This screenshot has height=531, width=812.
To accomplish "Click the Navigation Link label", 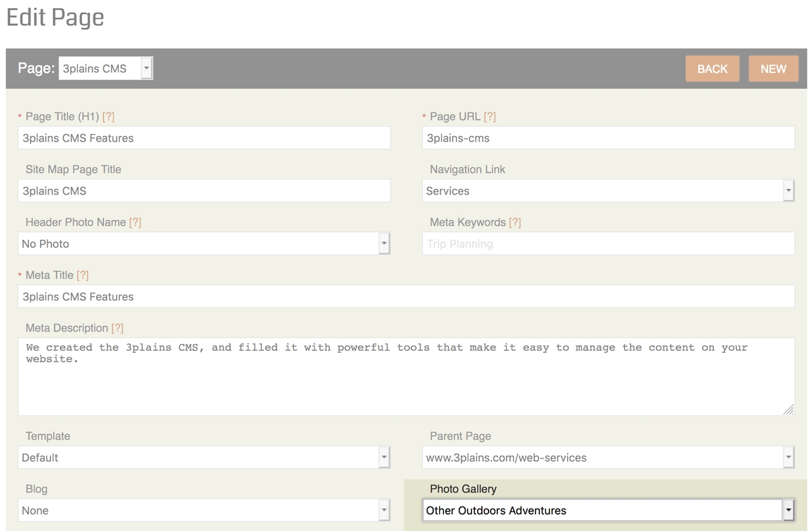I will 468,169.
